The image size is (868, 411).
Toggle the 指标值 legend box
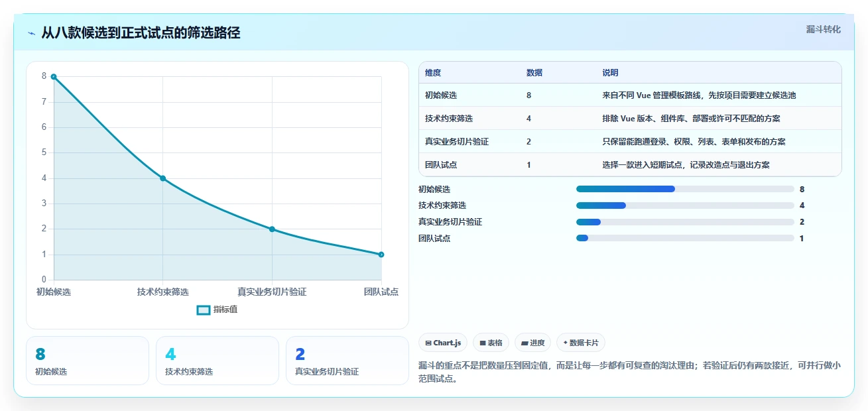(x=204, y=310)
